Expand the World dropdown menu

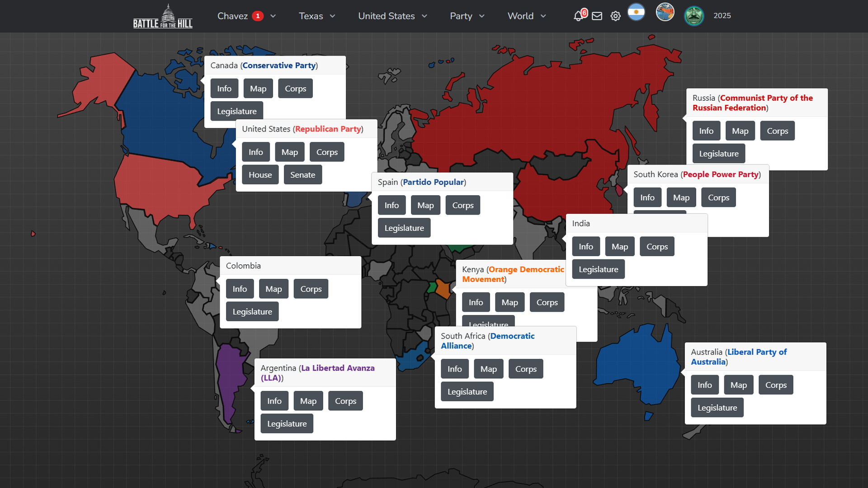click(527, 16)
